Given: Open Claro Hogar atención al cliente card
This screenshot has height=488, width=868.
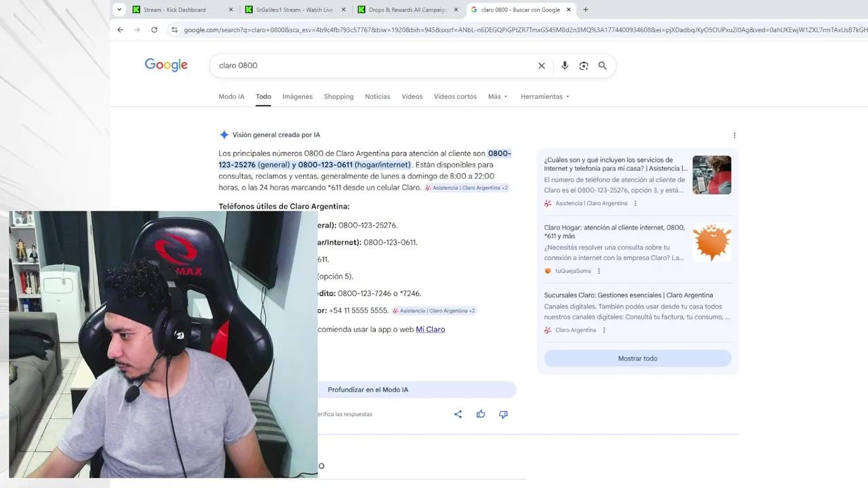Looking at the screenshot, I should click(x=614, y=232).
